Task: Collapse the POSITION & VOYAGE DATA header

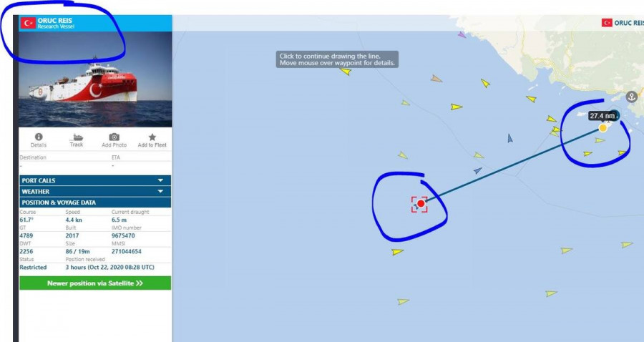Action: 95,202
